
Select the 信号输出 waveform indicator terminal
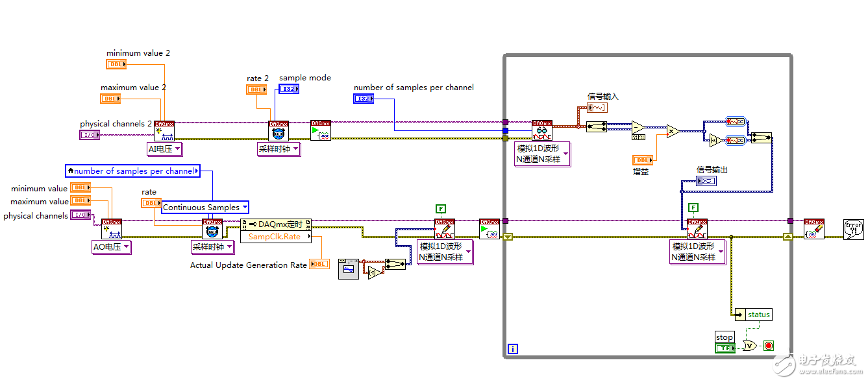(x=706, y=181)
